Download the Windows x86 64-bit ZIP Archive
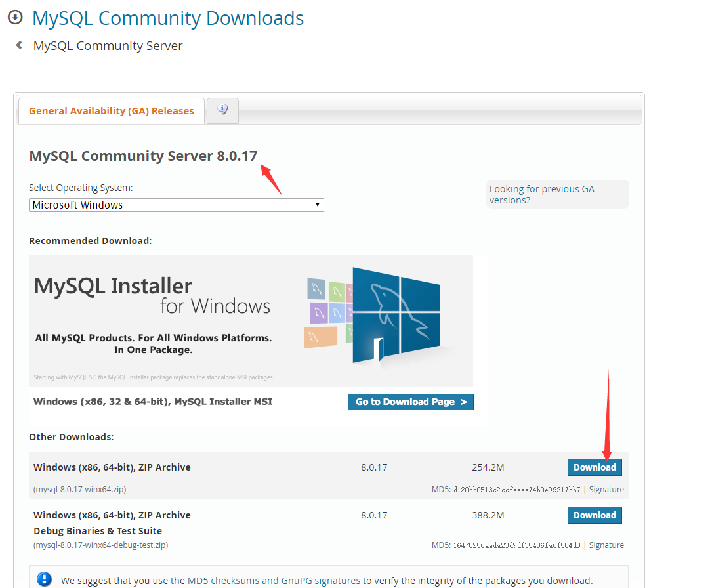This screenshot has height=588, width=710. point(595,467)
